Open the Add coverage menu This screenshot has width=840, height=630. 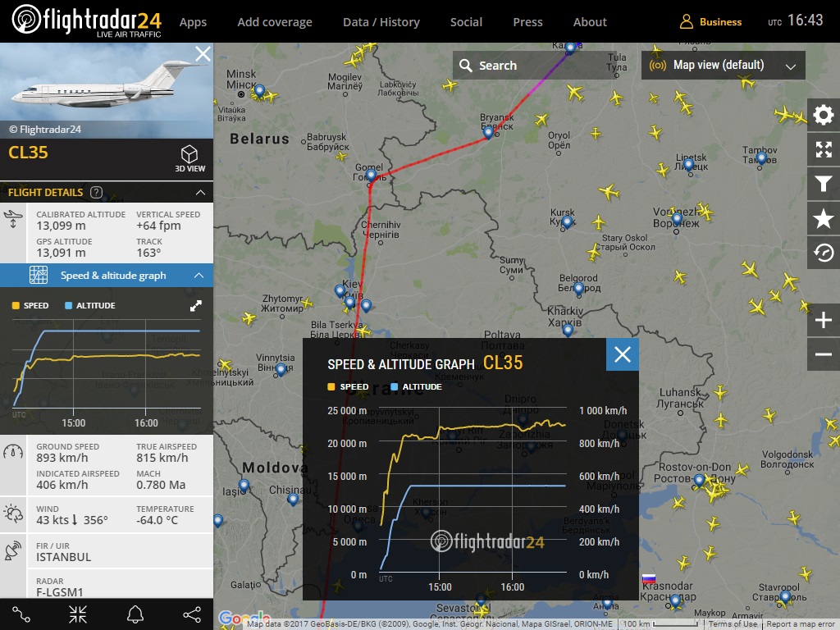(274, 22)
